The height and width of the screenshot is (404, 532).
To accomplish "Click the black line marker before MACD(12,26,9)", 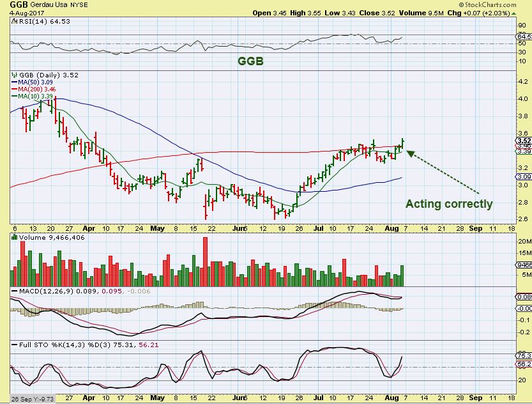I will coord(15,291).
